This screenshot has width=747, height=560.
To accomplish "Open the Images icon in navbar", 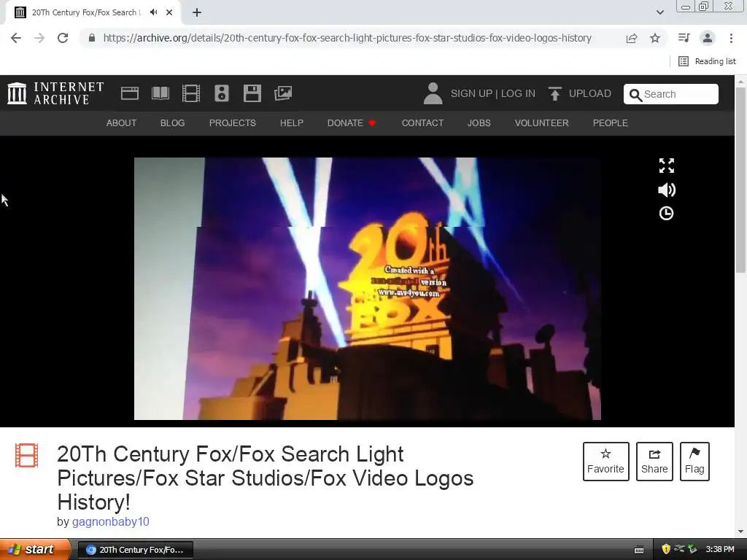I will point(283,93).
